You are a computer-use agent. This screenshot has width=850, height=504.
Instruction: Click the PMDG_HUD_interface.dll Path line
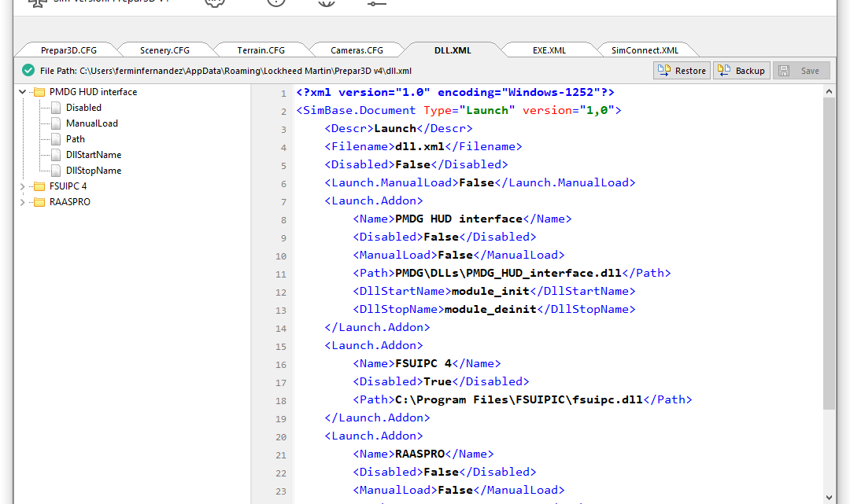[x=512, y=273]
